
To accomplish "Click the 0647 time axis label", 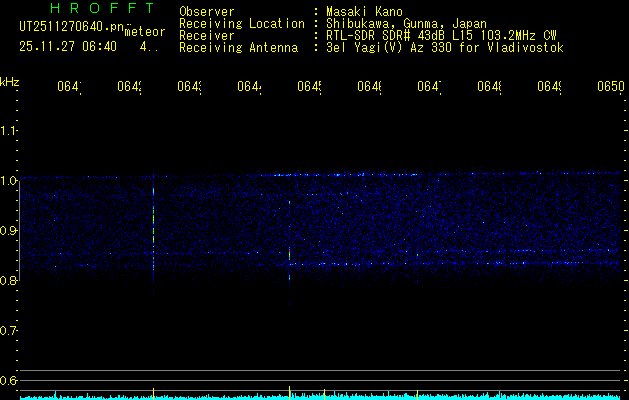I will pyautogui.click(x=429, y=87).
